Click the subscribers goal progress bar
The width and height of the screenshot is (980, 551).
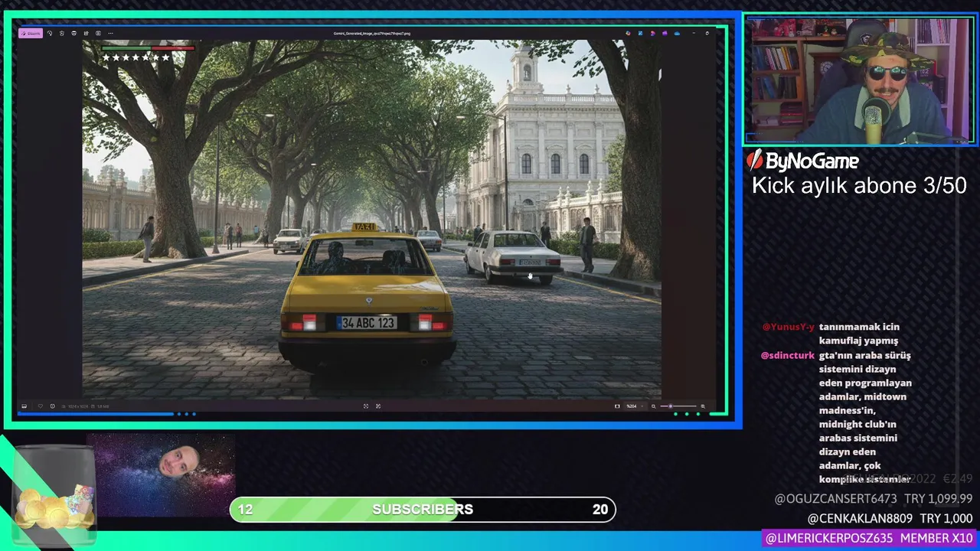[423, 510]
